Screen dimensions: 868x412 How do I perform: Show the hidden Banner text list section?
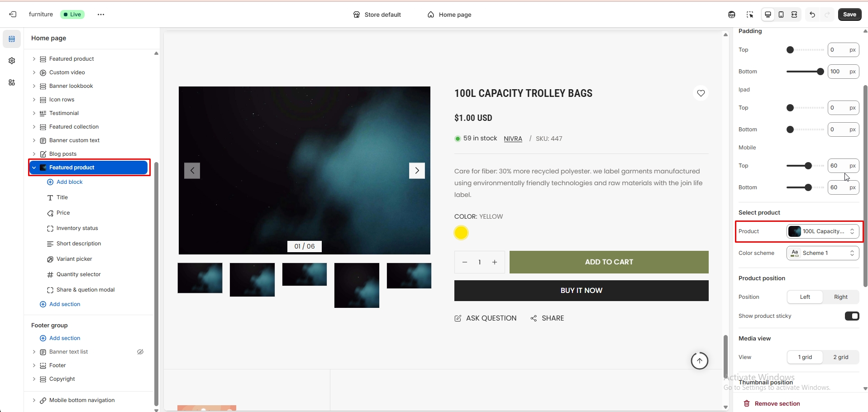pyautogui.click(x=140, y=352)
